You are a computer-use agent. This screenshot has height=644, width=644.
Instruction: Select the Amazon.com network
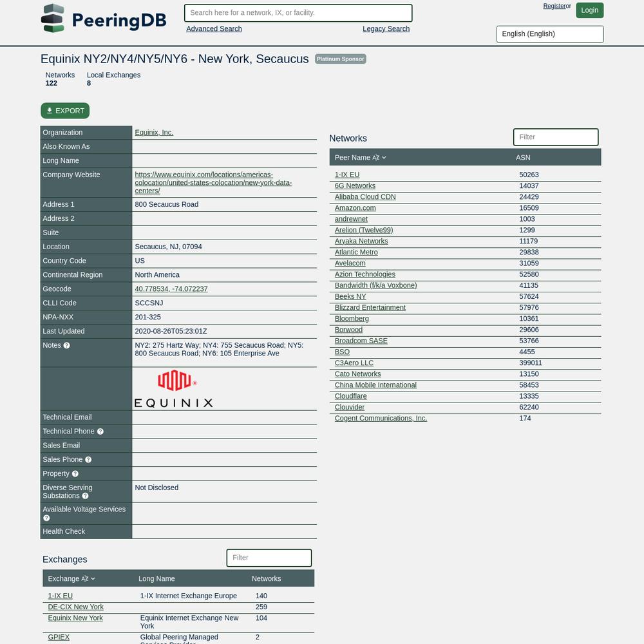[355, 208]
